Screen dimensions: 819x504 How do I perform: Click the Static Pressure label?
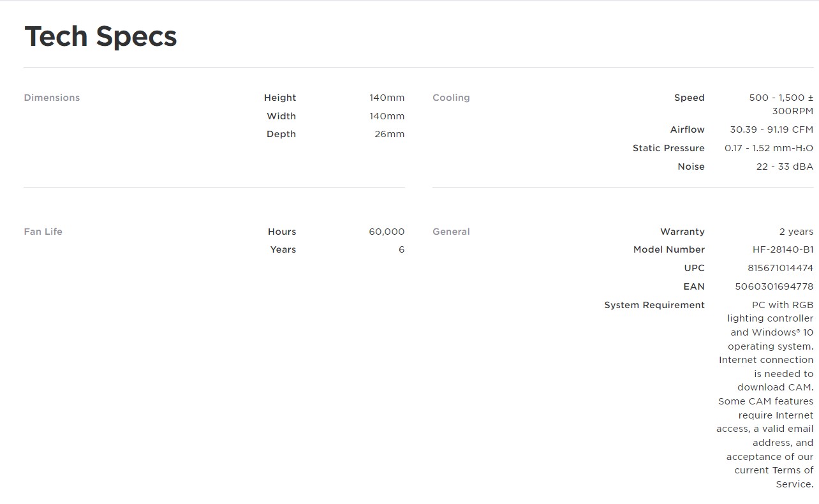tap(668, 148)
